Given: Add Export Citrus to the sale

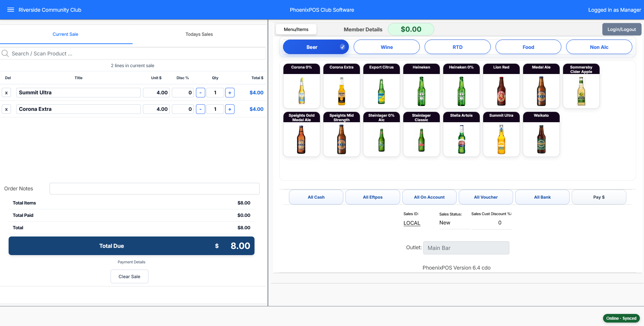Looking at the screenshot, I should click(382, 86).
